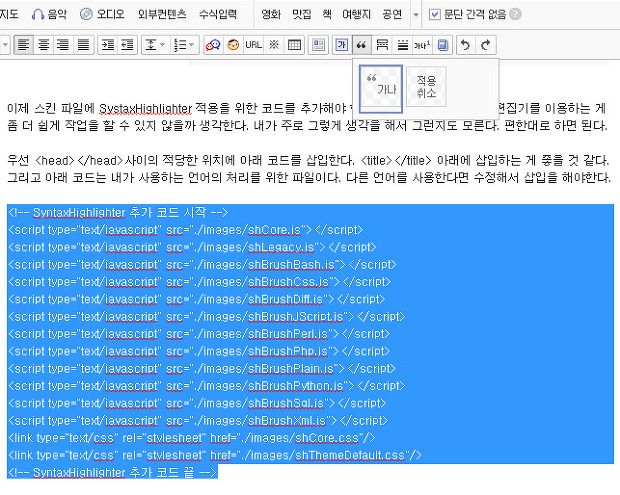Screen dimensions: 620x495
Task: Click the 추가 코드 시작 comment line
Action: pyautogui.click(x=118, y=212)
